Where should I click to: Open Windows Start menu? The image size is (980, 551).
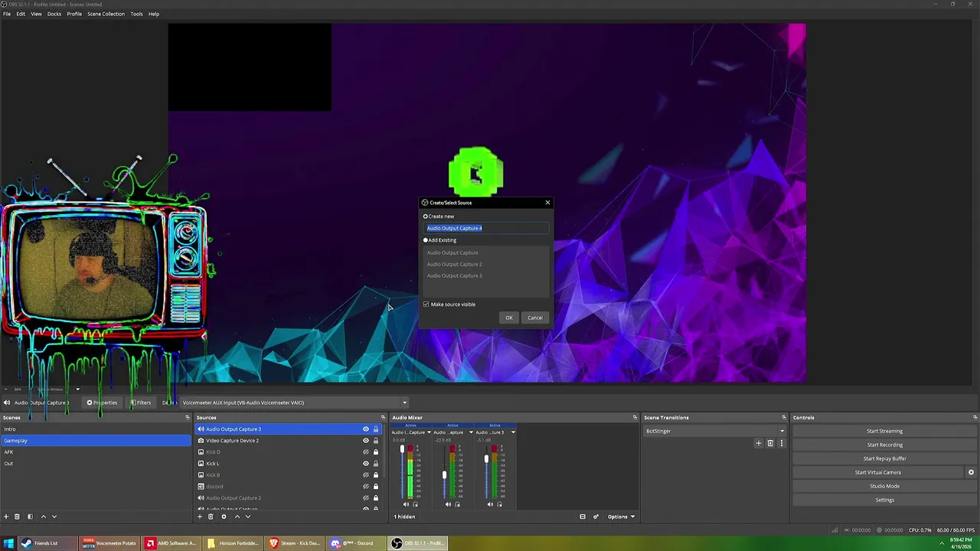coord(9,543)
